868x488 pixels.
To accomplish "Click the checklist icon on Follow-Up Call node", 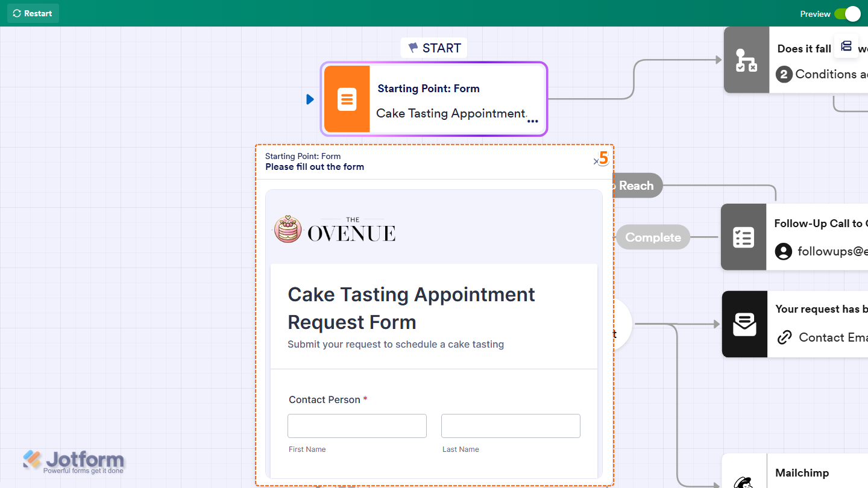I will [743, 237].
